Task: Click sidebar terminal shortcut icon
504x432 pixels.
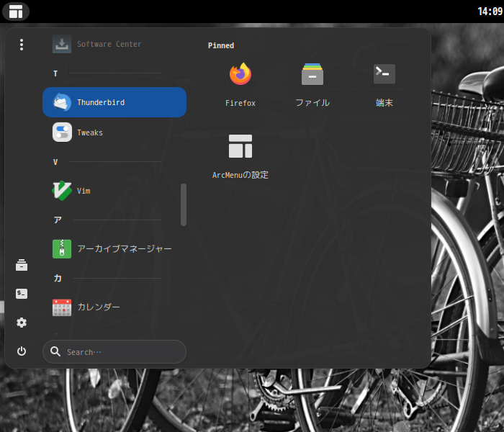Action: 22,294
